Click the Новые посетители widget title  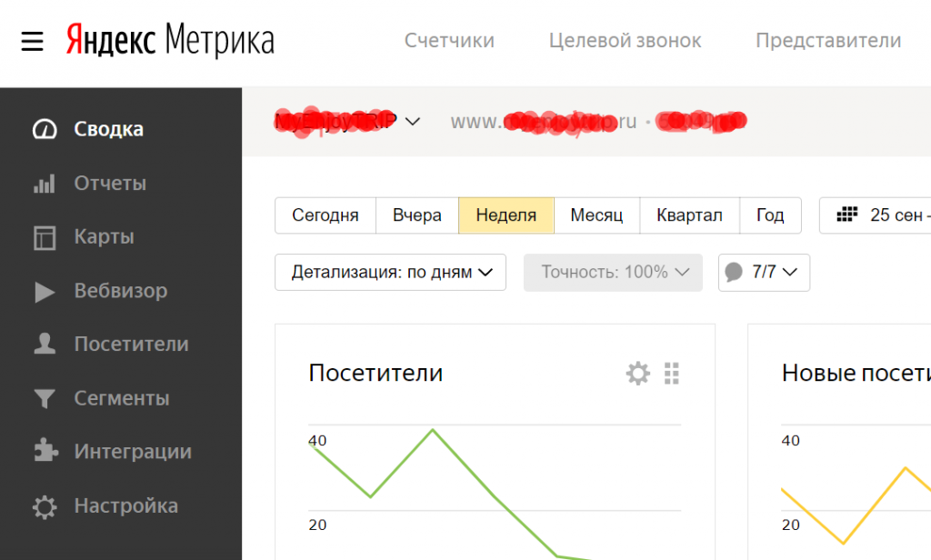(x=856, y=373)
